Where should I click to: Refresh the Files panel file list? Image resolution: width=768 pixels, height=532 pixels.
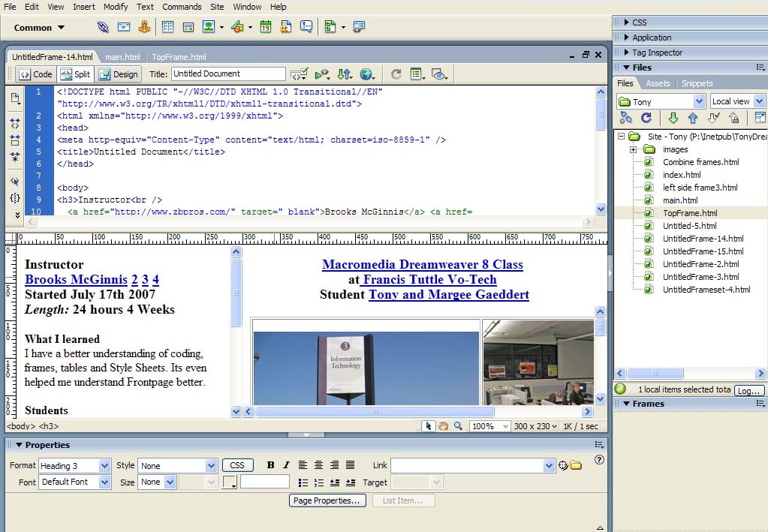(x=647, y=118)
